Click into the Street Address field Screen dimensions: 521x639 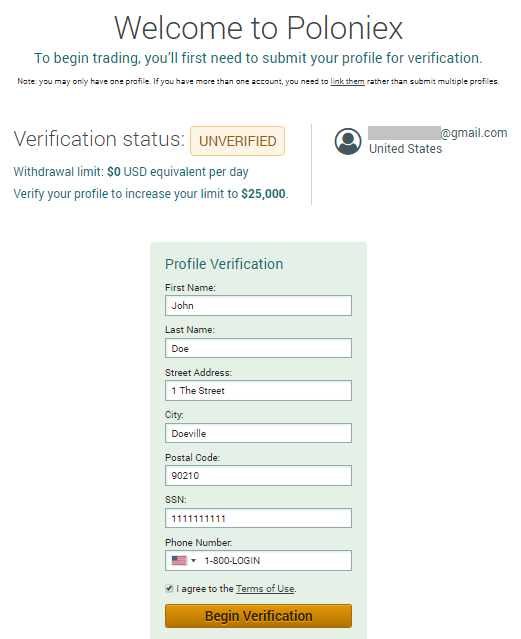258,391
